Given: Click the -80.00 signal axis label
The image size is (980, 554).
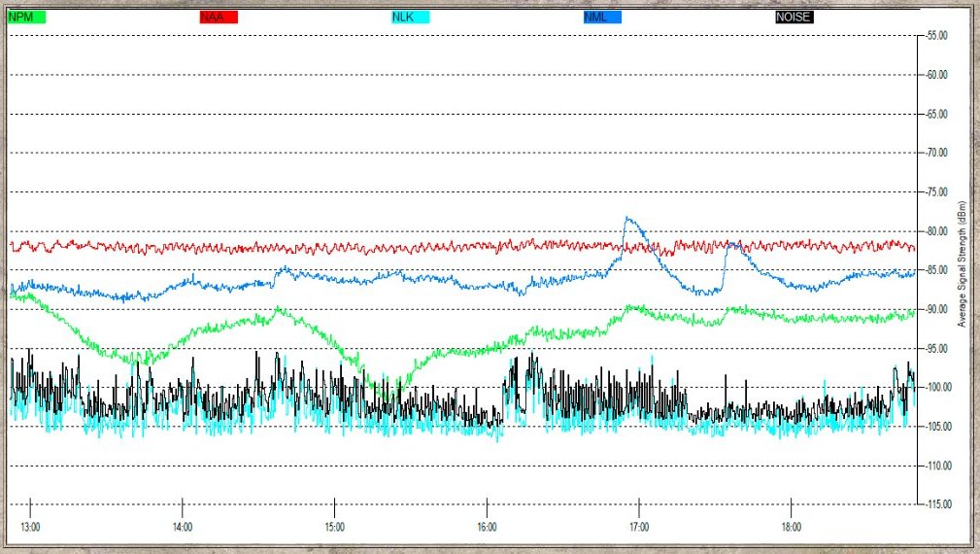Looking at the screenshot, I should coord(936,231).
